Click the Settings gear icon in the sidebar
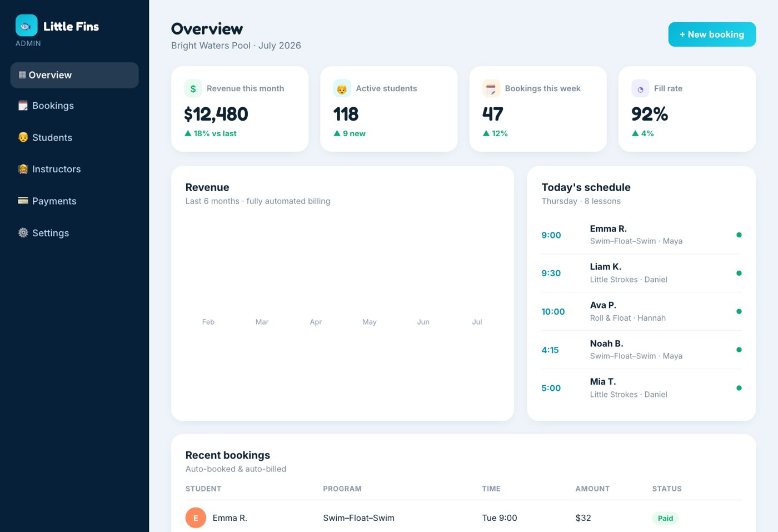The image size is (778, 532). pyautogui.click(x=23, y=233)
